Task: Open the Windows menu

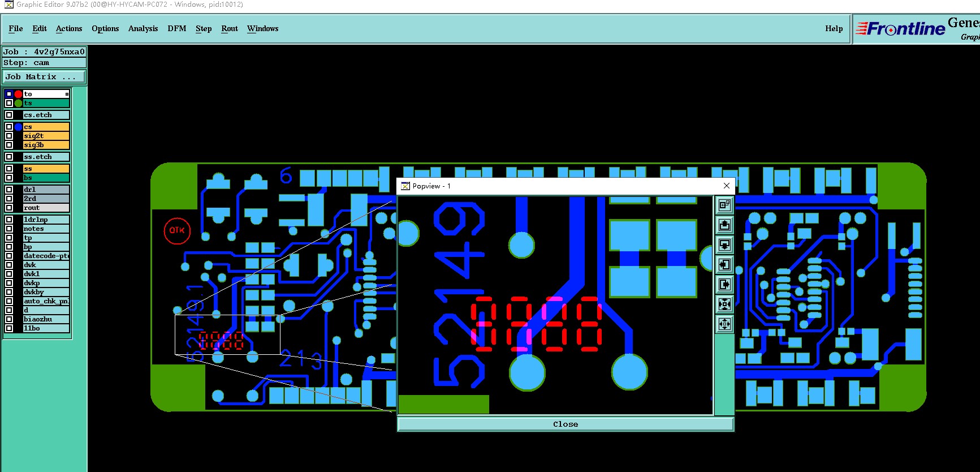Action: (263, 28)
